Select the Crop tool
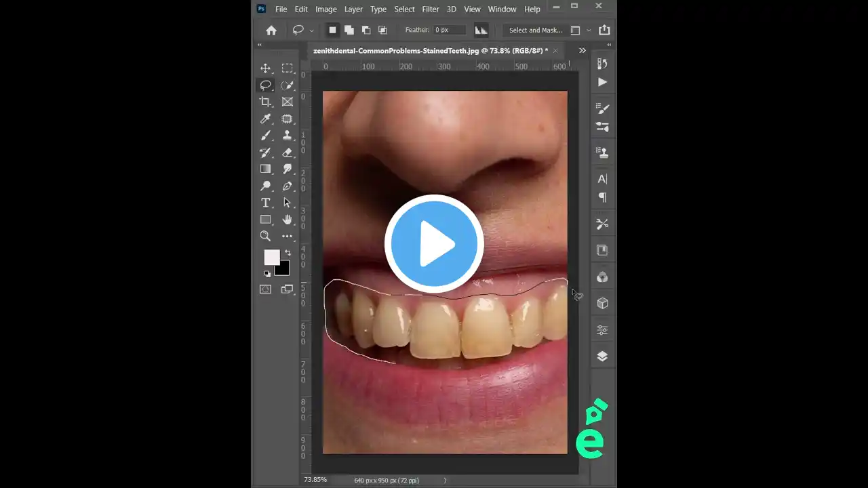The width and height of the screenshot is (868, 488). (266, 102)
